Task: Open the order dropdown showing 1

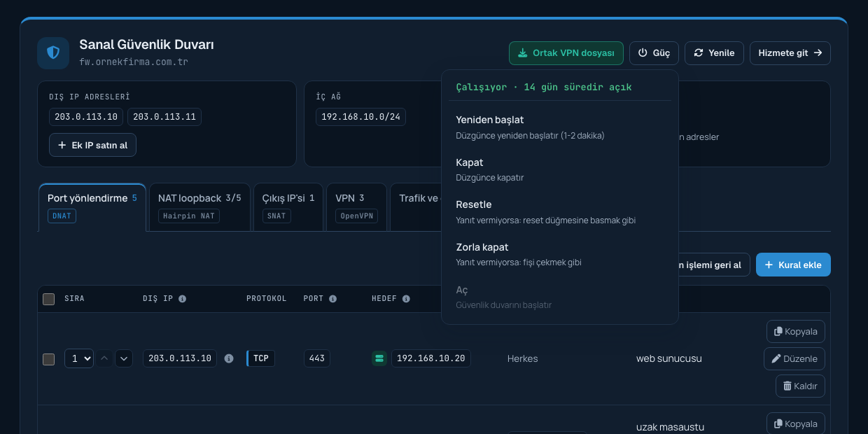Action: (79, 358)
